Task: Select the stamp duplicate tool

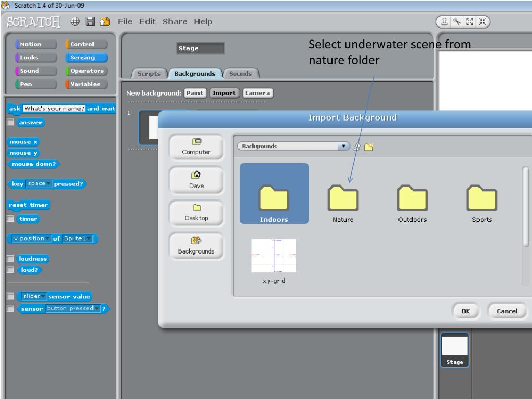Action: coord(444,22)
